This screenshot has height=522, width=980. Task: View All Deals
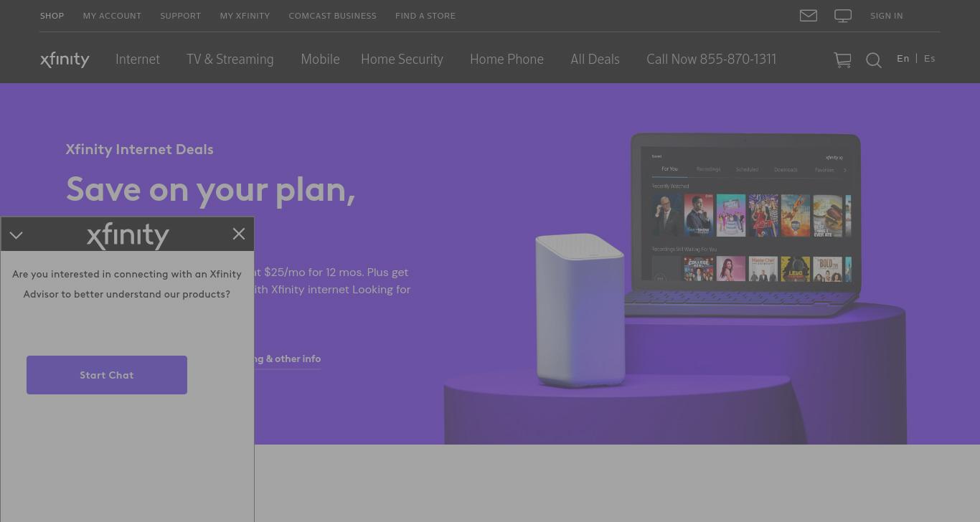(595, 60)
